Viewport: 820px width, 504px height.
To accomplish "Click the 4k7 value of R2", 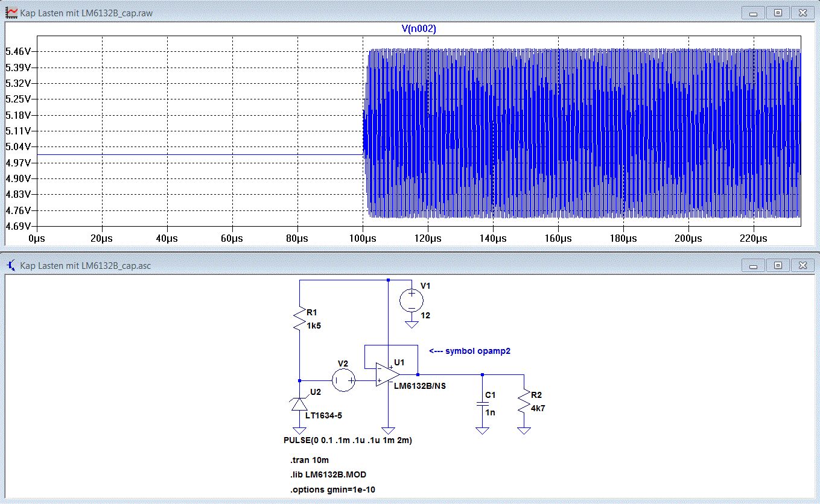I will (537, 408).
